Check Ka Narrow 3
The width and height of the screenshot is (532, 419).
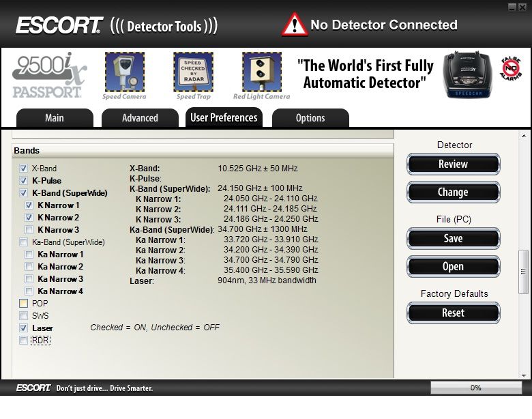(29, 279)
